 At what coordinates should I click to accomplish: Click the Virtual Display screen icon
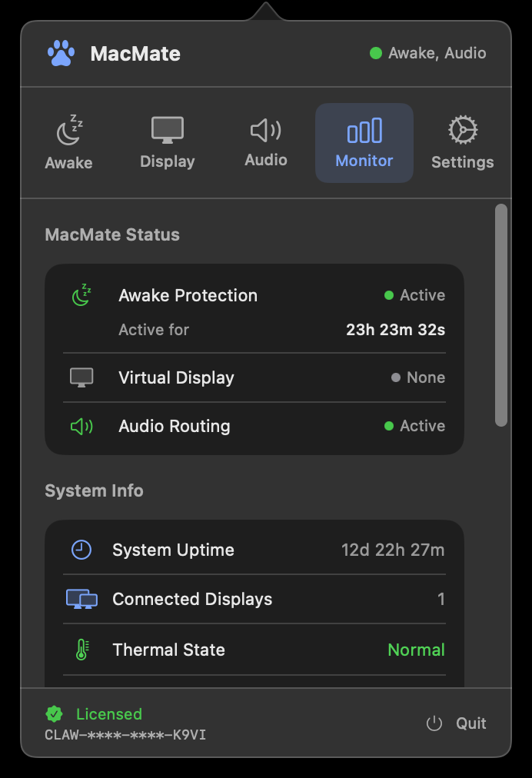click(81, 377)
